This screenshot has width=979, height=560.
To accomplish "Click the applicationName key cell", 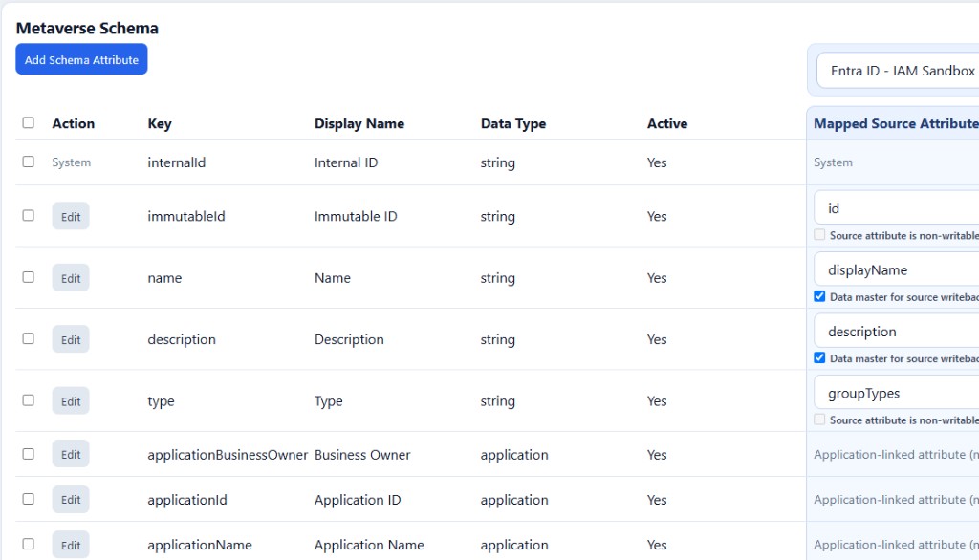I will 200,545.
